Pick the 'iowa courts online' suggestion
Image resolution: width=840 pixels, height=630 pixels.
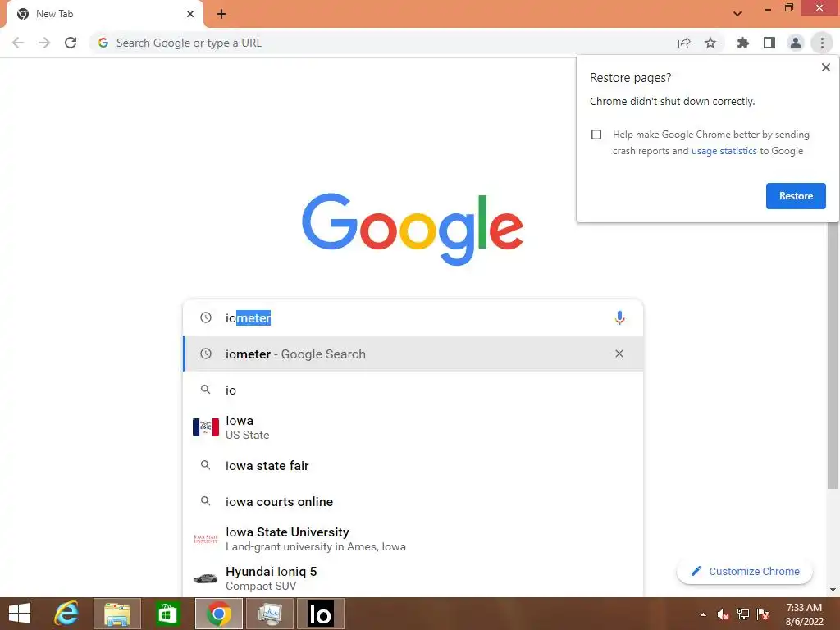pyautogui.click(x=413, y=502)
